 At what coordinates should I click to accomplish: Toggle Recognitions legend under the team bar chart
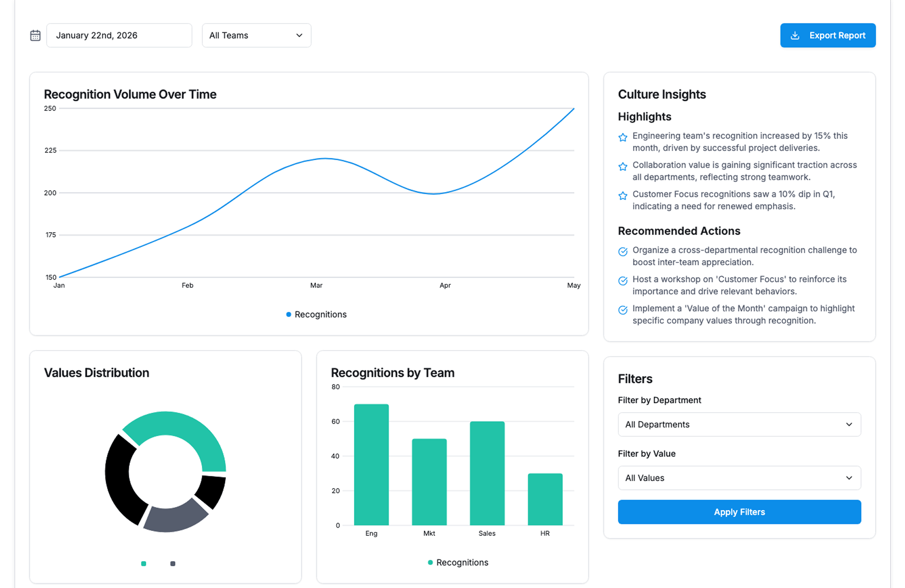(458, 562)
